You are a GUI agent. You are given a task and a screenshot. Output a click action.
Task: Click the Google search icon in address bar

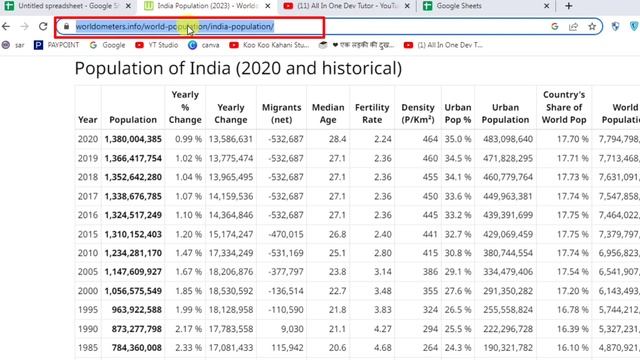click(x=554, y=27)
